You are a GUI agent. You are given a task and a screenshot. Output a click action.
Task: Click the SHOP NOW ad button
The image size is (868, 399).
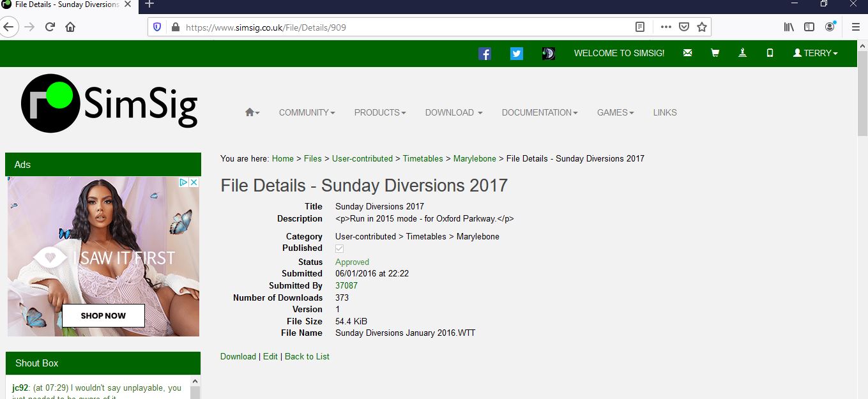(x=103, y=315)
